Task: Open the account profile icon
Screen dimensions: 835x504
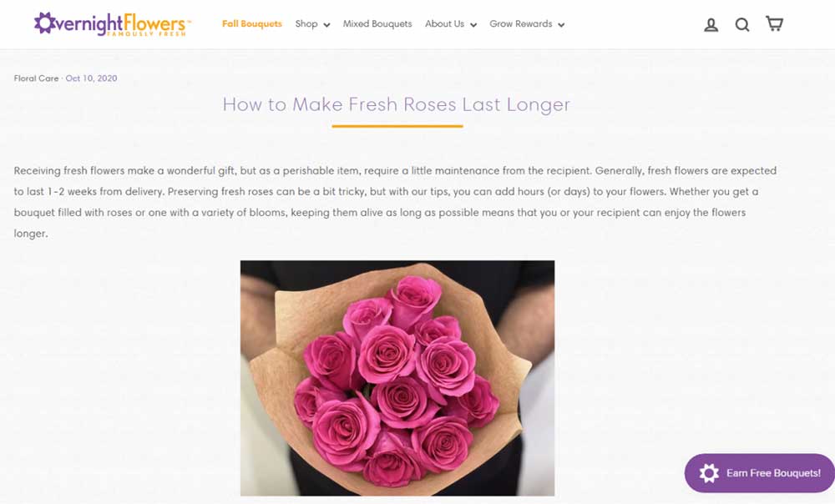Action: (x=711, y=24)
